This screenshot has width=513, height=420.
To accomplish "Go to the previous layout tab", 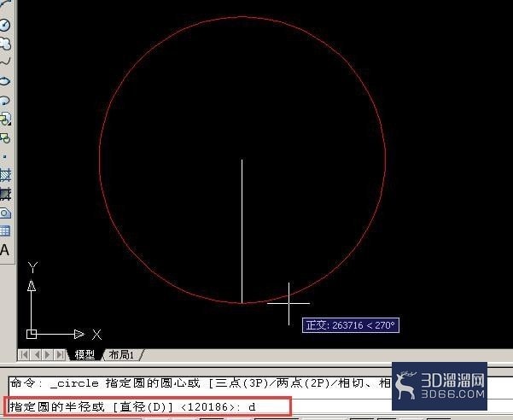I will [x=37, y=354].
